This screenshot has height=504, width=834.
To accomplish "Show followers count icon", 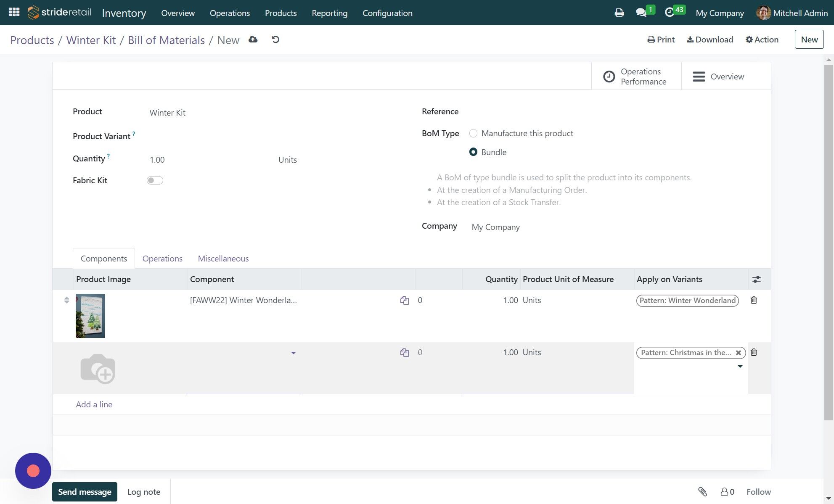I will 727,492.
